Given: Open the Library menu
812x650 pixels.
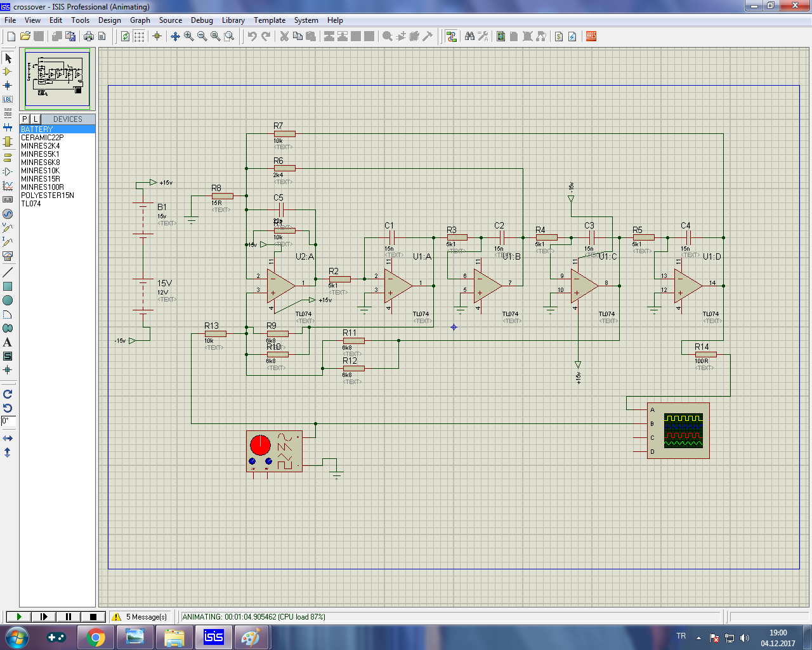Looking at the screenshot, I should pyautogui.click(x=233, y=20).
